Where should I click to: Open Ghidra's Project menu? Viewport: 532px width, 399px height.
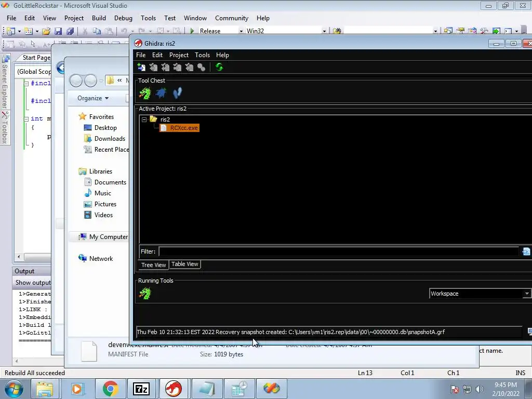click(179, 55)
